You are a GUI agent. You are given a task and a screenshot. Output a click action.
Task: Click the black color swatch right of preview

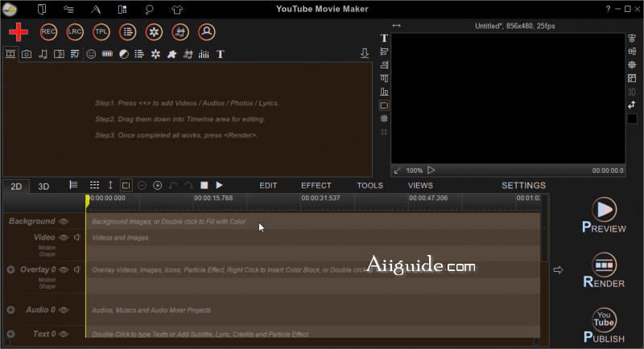pos(632,118)
